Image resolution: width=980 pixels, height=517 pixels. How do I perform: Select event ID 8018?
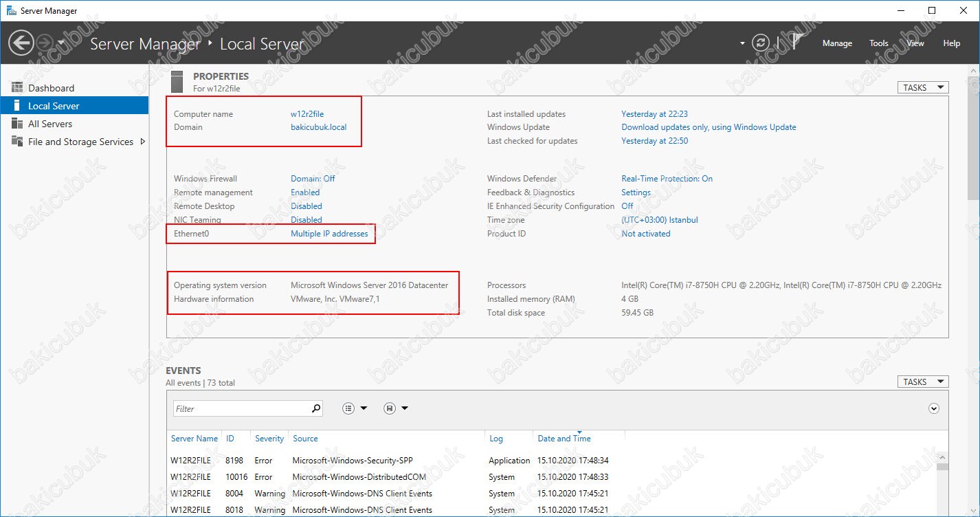tap(234, 510)
